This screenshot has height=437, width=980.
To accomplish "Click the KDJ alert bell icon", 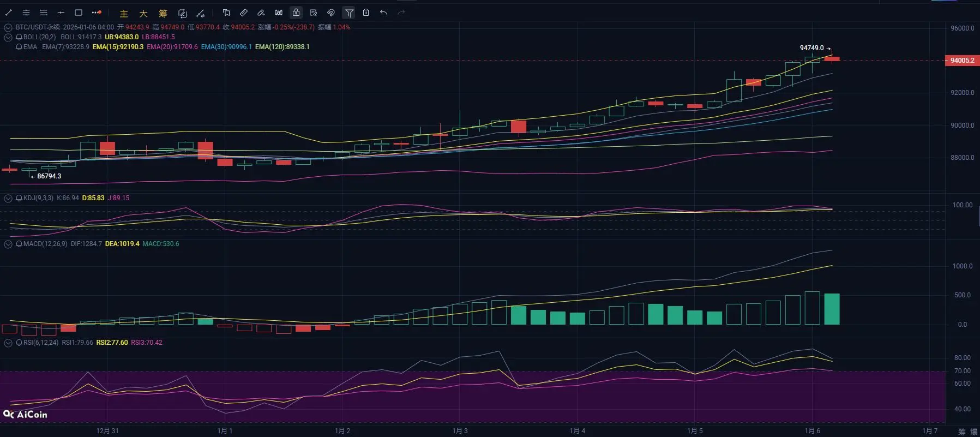I will point(19,198).
